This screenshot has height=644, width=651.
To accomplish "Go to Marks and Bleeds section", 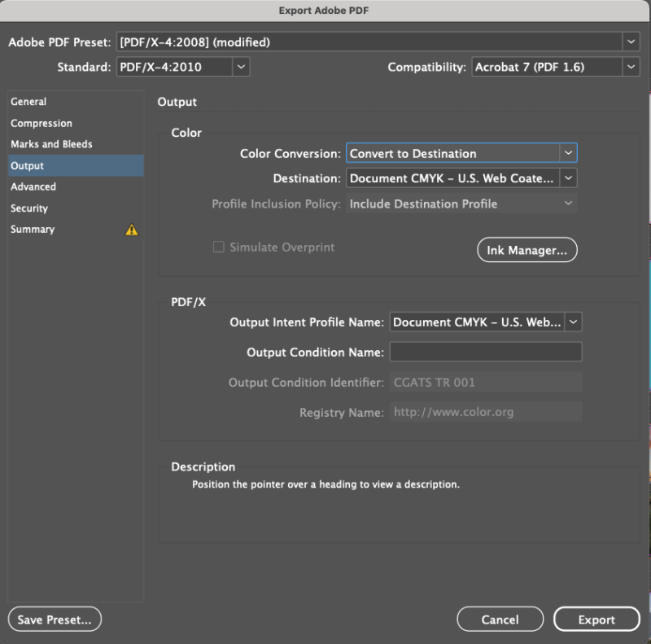I will (x=76, y=144).
